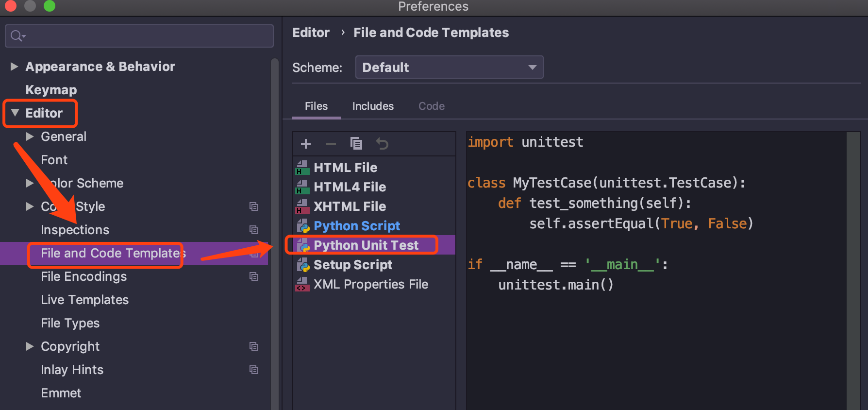The height and width of the screenshot is (410, 868).
Task: Collapse the Editor tree section
Action: (x=15, y=113)
